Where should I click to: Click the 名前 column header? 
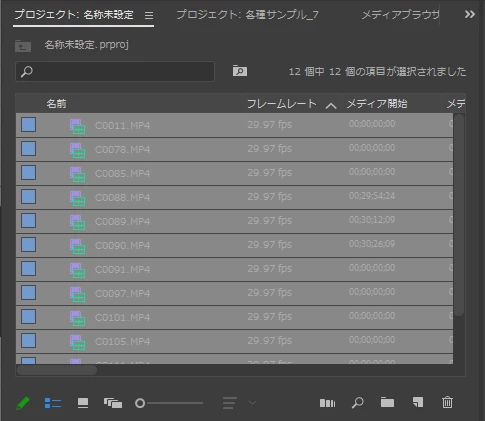tap(56, 104)
